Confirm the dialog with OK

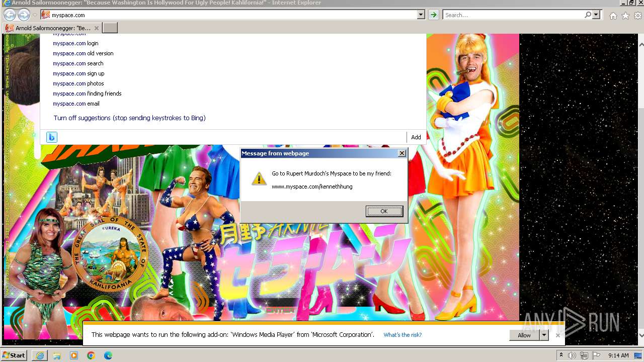point(384,211)
